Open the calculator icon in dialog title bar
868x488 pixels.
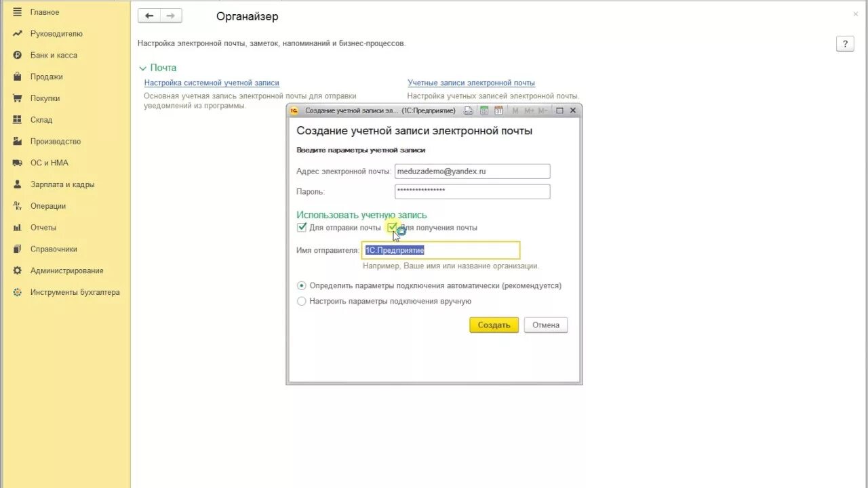point(484,110)
